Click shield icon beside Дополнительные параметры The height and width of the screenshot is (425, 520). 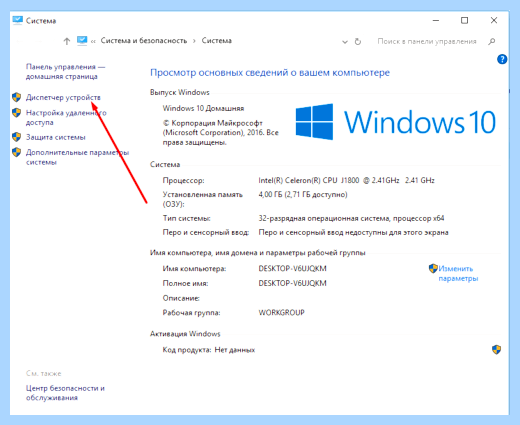pos(16,152)
